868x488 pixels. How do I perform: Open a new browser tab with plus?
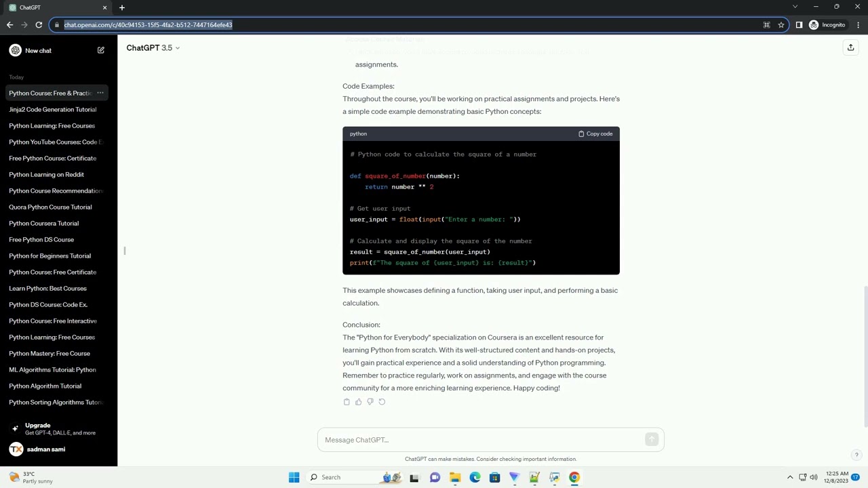pos(122,7)
